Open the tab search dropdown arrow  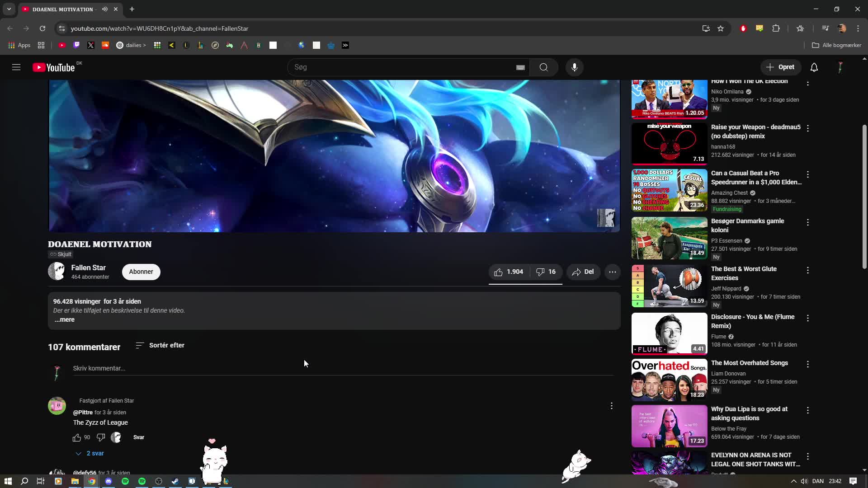click(9, 9)
